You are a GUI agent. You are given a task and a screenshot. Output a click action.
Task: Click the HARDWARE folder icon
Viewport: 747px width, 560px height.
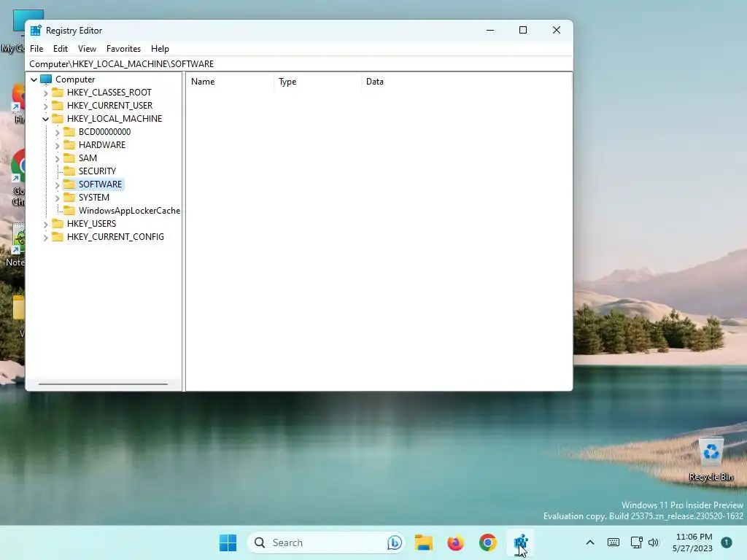[69, 145]
